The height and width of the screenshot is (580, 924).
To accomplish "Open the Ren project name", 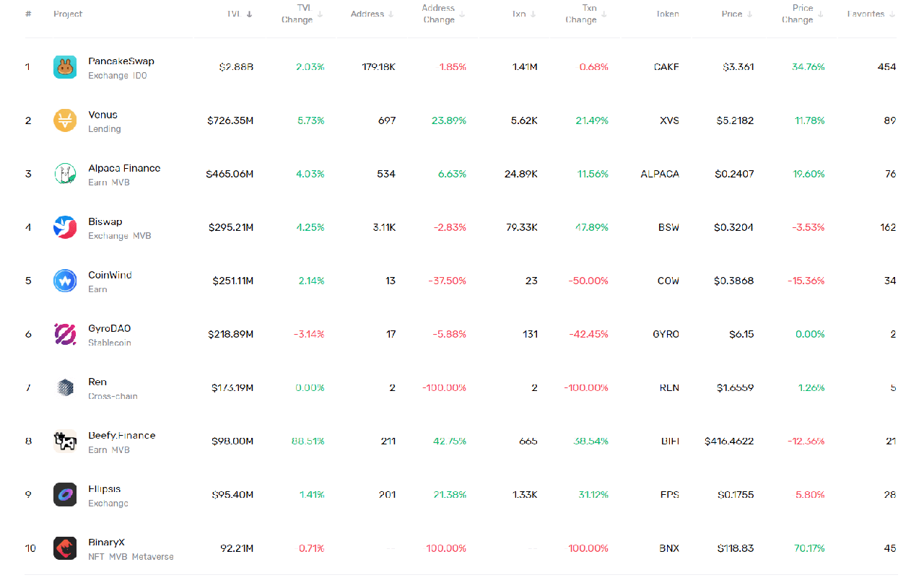I will pos(97,382).
